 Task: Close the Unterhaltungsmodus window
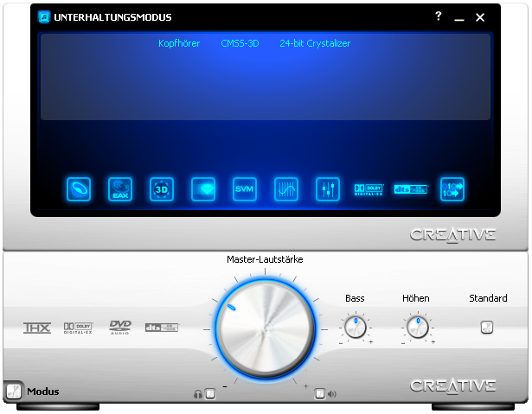pyautogui.click(x=480, y=17)
